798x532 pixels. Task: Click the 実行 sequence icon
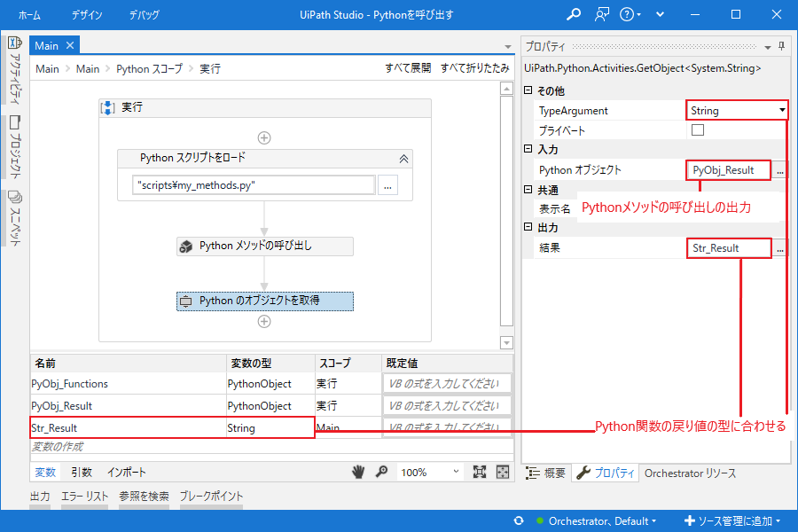[107, 107]
